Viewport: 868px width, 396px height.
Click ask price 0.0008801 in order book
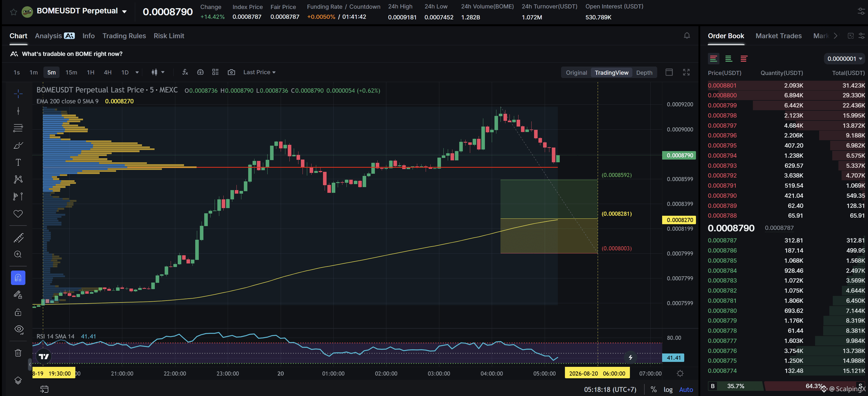tap(722, 85)
